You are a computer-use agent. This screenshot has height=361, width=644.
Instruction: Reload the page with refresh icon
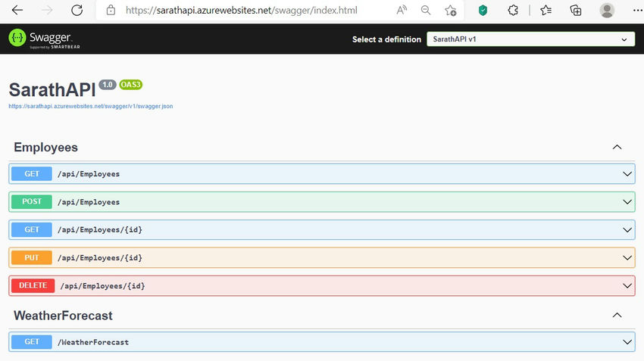coord(77,11)
